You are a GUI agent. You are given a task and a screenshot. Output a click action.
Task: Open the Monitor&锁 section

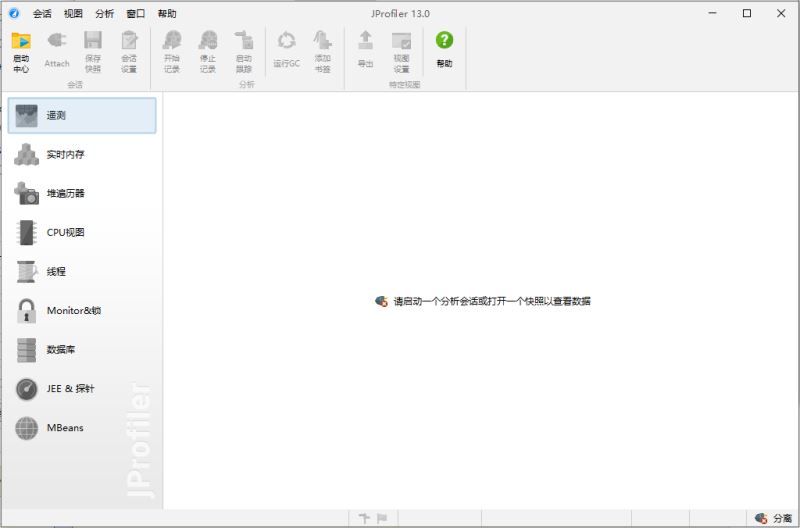(x=82, y=311)
